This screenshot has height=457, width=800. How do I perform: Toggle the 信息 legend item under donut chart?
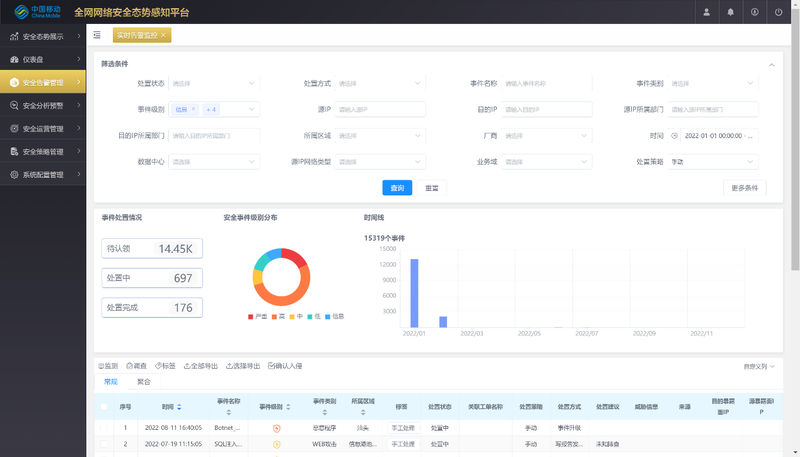(x=335, y=317)
